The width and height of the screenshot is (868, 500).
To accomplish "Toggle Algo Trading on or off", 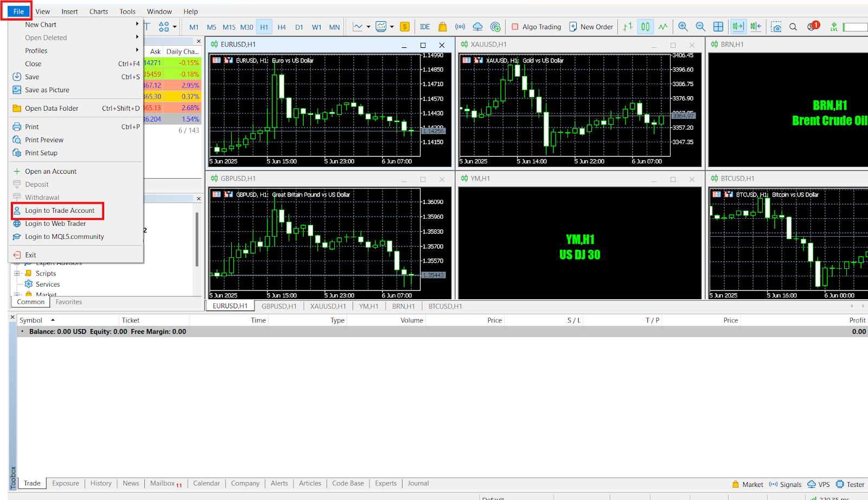I will click(x=536, y=27).
